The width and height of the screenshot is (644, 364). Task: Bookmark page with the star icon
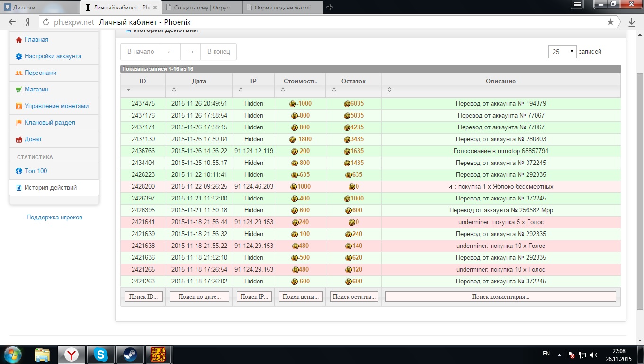coord(610,22)
